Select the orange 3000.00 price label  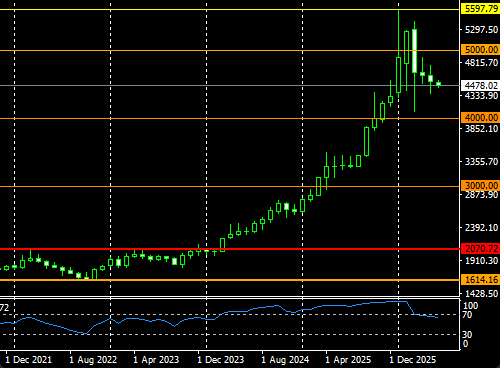click(x=480, y=186)
